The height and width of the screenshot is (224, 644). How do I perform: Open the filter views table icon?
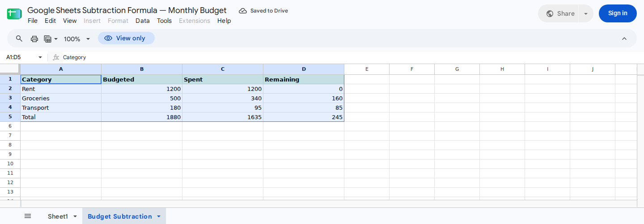click(x=48, y=39)
